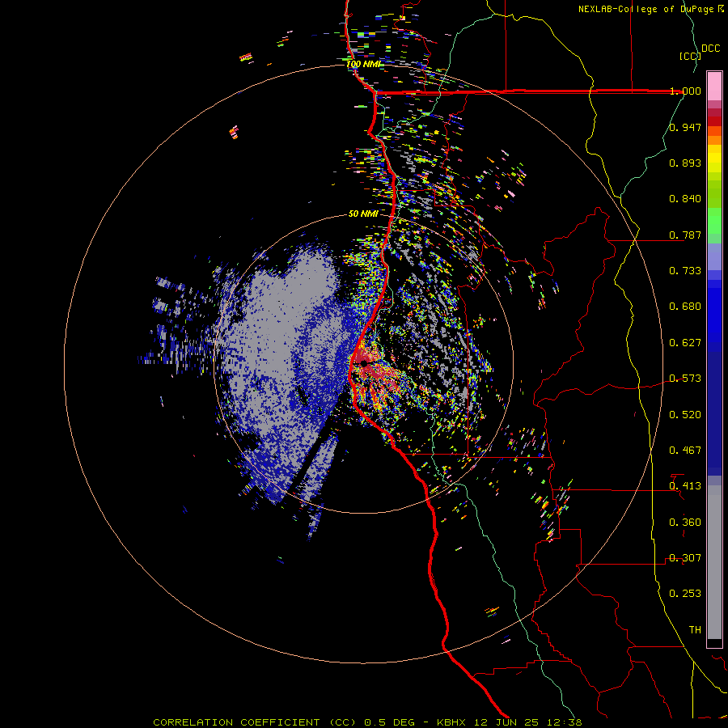728x728 pixels.
Task: Click the 50 NMI range ring label
Action: point(363,214)
